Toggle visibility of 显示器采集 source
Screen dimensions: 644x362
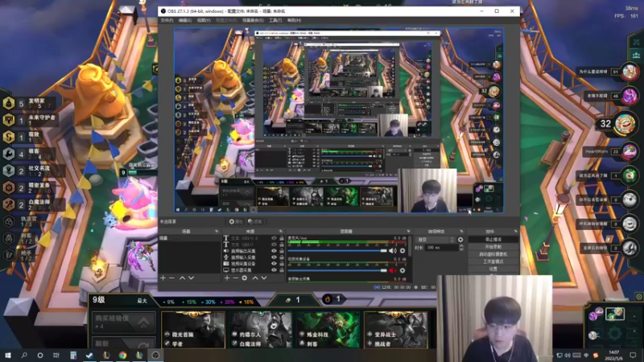tap(274, 270)
